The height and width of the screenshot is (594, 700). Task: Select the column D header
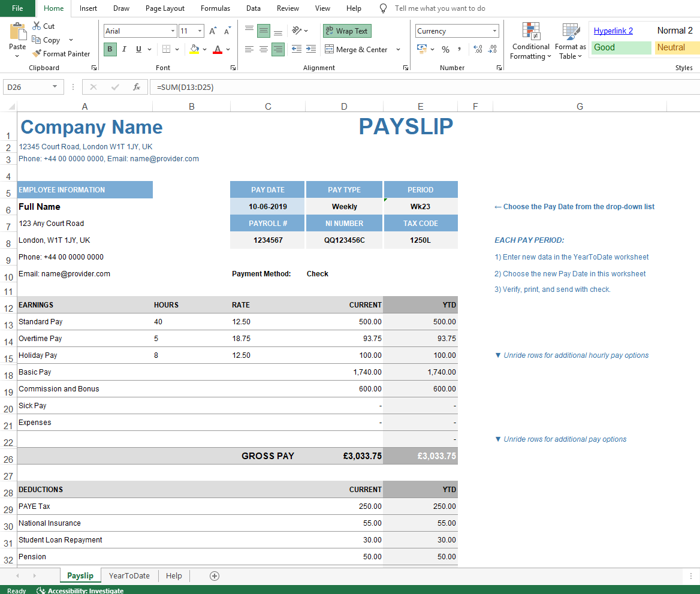click(x=344, y=106)
